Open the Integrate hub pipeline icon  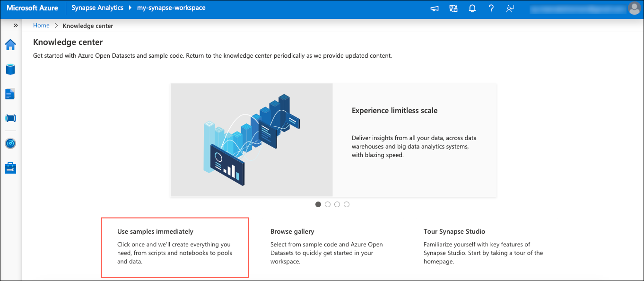click(10, 118)
